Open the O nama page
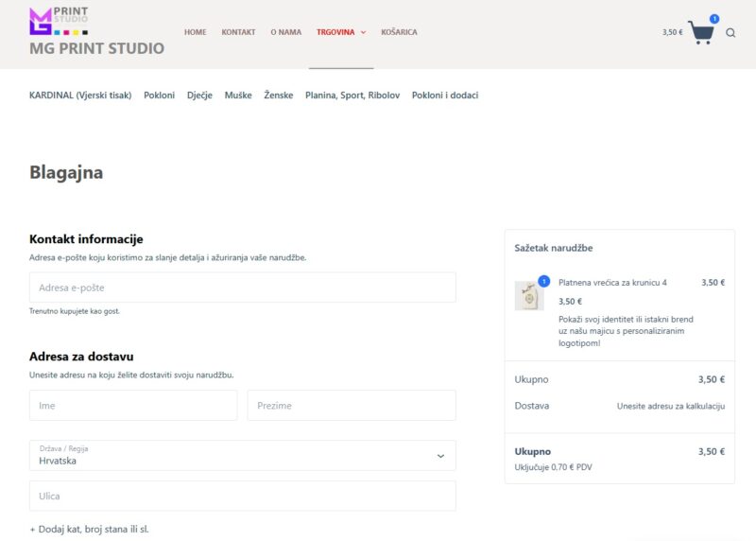The width and height of the screenshot is (756, 541). coord(285,32)
